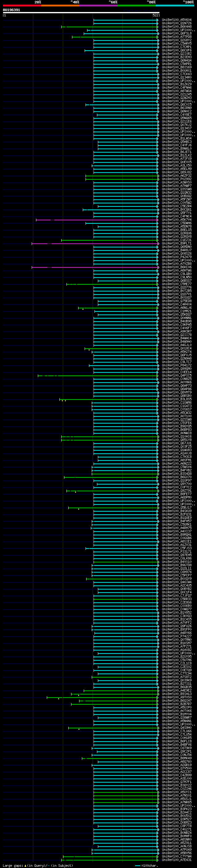The width and height of the screenshot is (197, 868).
Task: Select hit label UniRef100_B6FLC8
Action: tap(176, 741)
